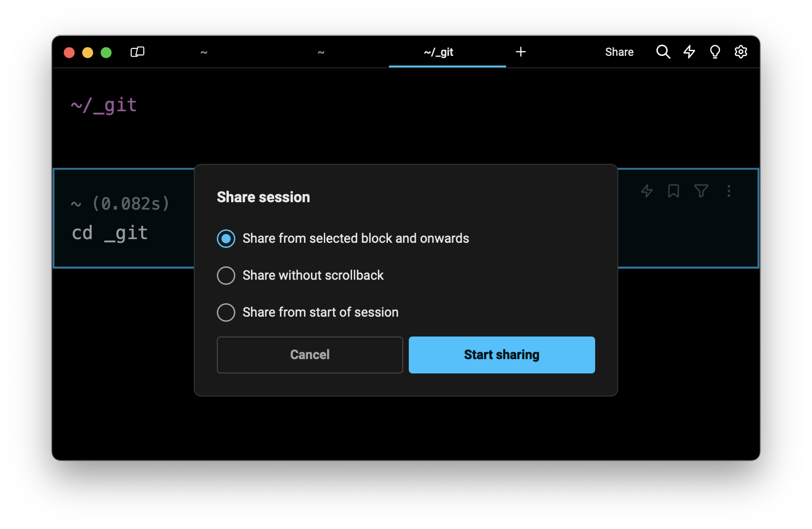Click the lightning bolt icon in top toolbar
The width and height of the screenshot is (812, 529).
[x=689, y=52]
